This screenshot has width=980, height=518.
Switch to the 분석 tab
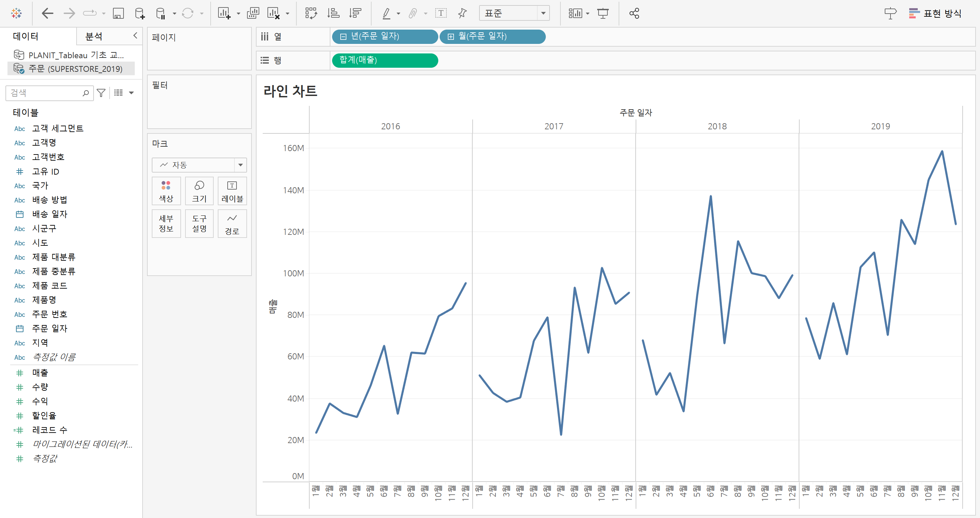94,36
